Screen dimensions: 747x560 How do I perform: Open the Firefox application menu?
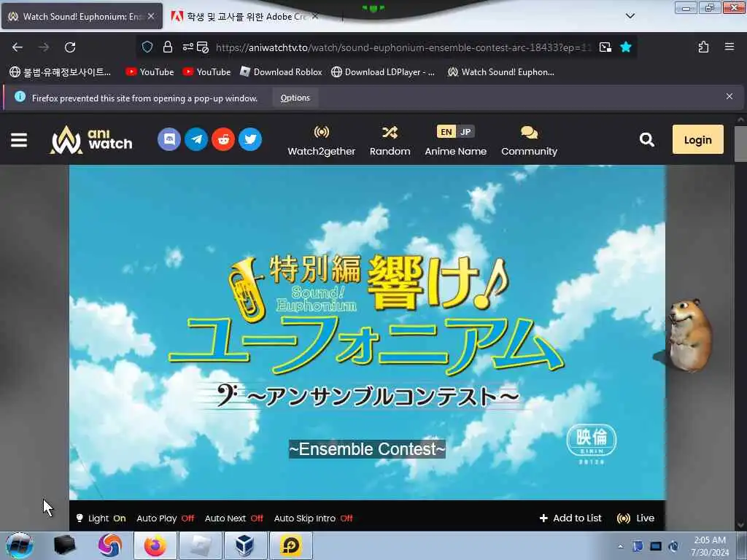[729, 47]
